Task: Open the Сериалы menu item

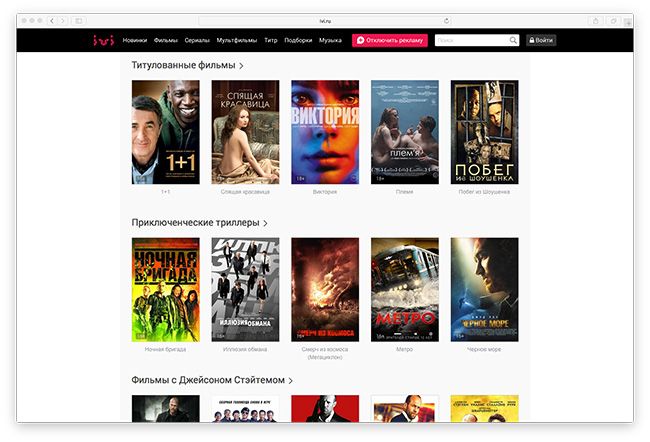Action: (197, 40)
